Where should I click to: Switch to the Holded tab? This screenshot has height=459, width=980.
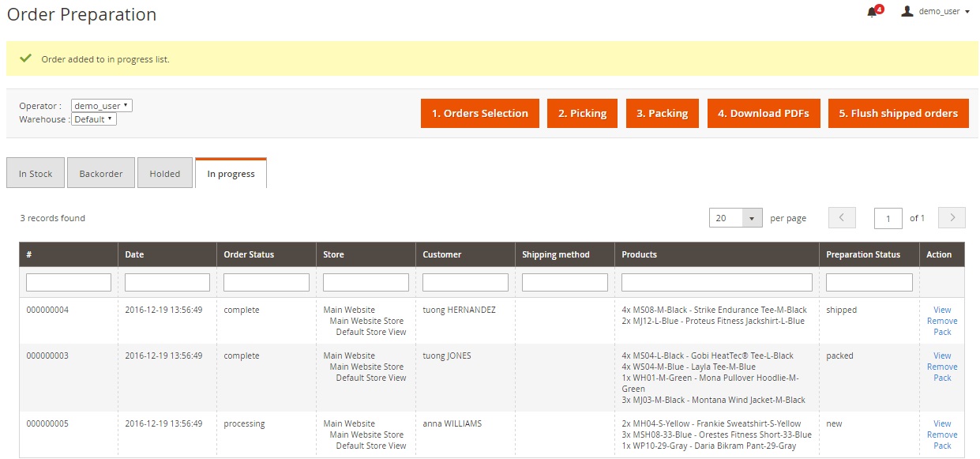tap(165, 174)
